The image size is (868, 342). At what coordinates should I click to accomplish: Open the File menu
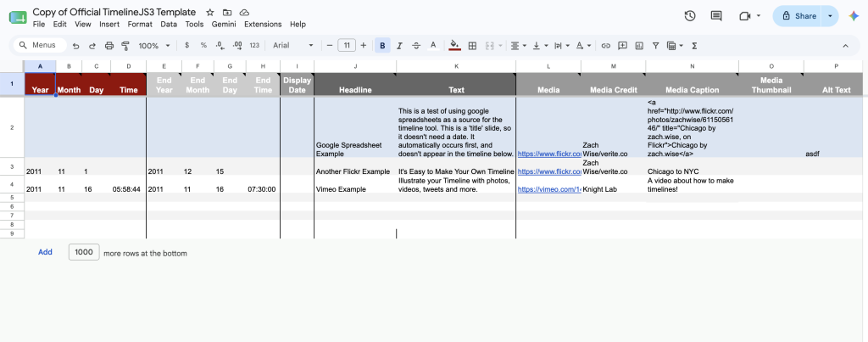(39, 25)
